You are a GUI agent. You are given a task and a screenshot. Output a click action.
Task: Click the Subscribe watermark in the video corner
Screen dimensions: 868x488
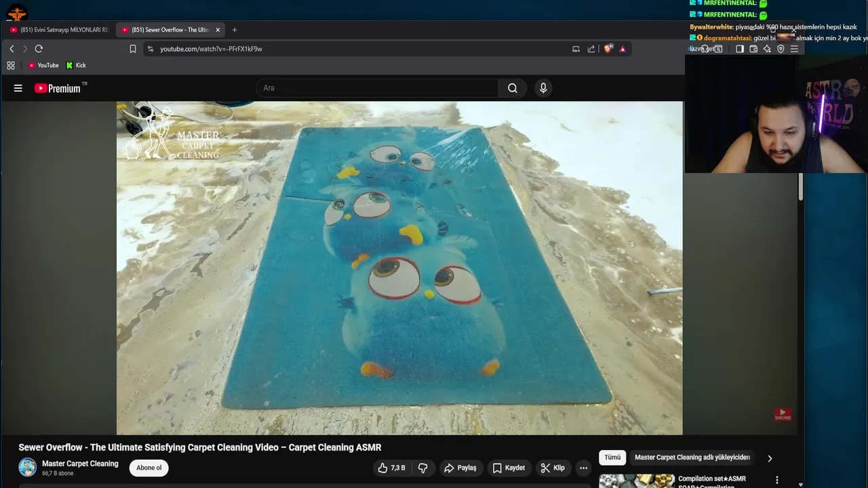(x=783, y=414)
